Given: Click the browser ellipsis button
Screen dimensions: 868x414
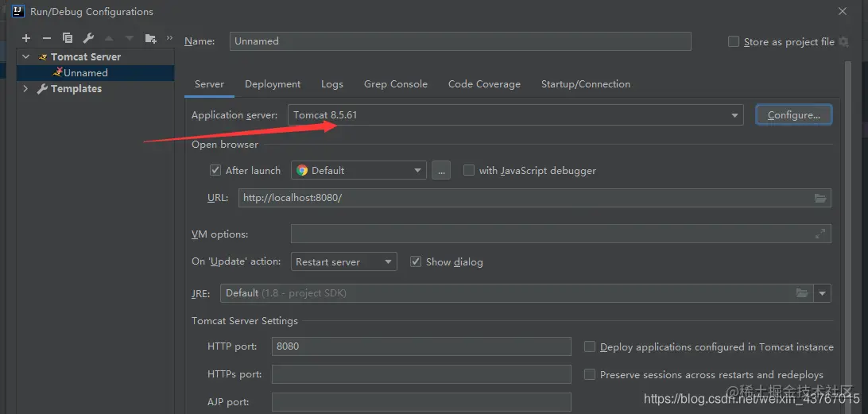Looking at the screenshot, I should [x=441, y=170].
